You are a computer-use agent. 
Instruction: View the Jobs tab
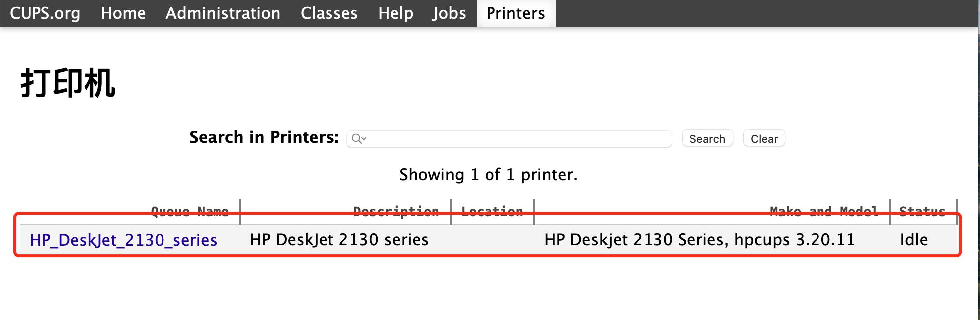pos(449,13)
